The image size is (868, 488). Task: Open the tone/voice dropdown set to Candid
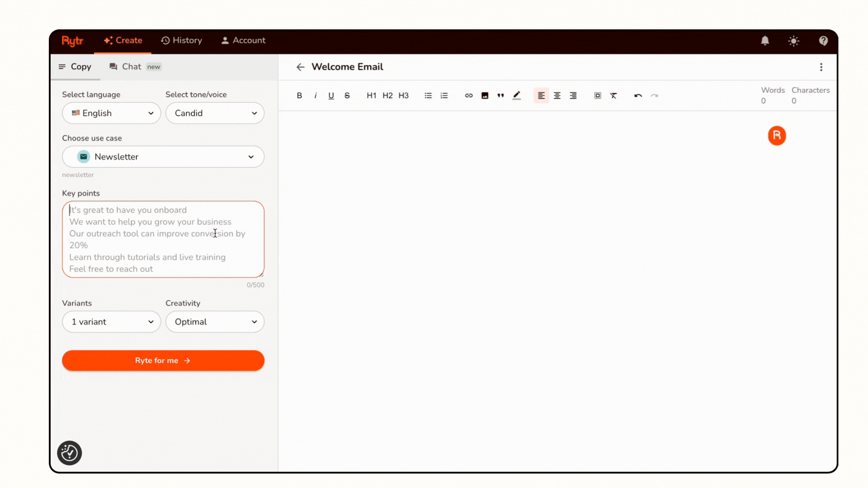click(215, 113)
